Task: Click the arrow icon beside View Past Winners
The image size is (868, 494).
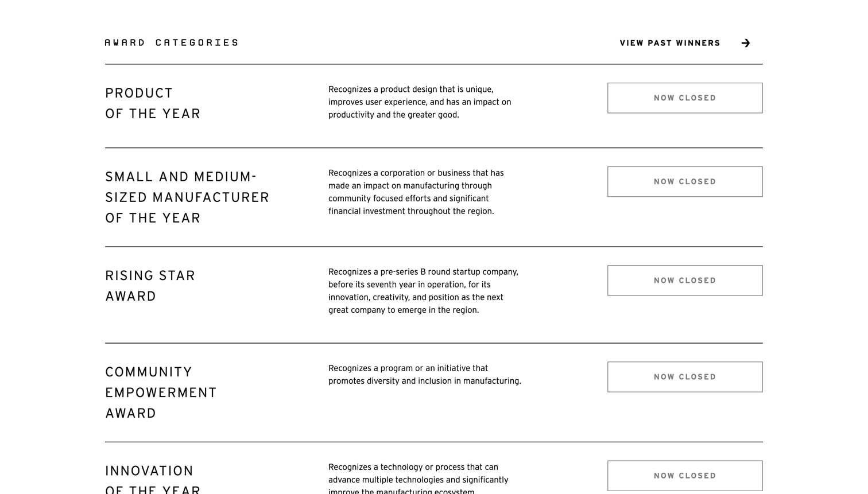Action: 745,43
